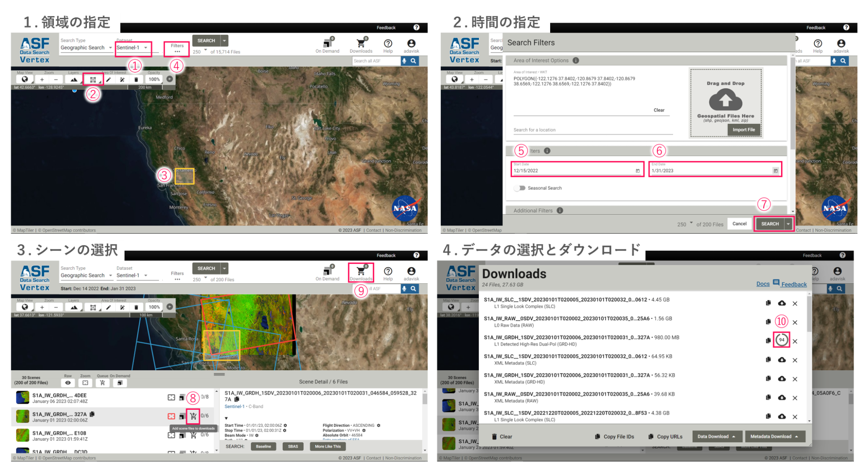The width and height of the screenshot is (868, 468).
Task: Click the SEARCH button in Search Filters dialog
Action: point(770,224)
